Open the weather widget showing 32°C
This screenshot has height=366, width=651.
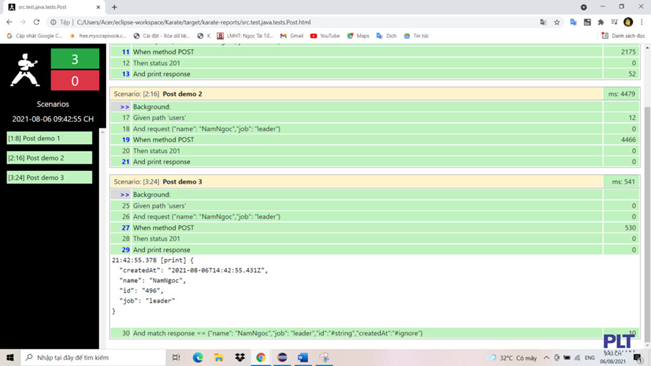(512, 358)
